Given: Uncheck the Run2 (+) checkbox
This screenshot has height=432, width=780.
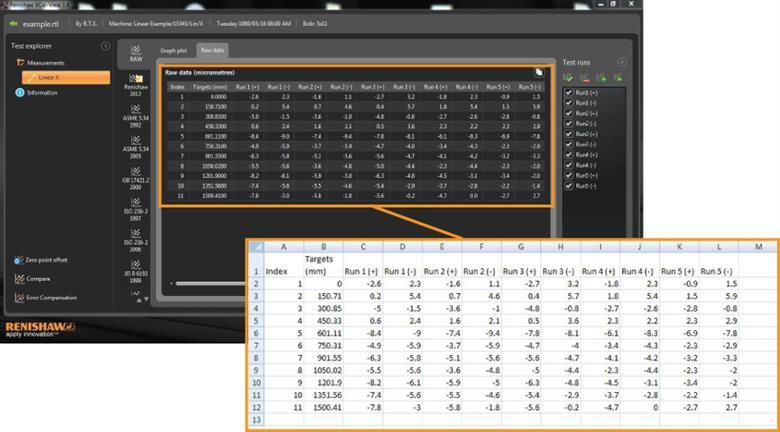Looking at the screenshot, I should click(x=569, y=113).
